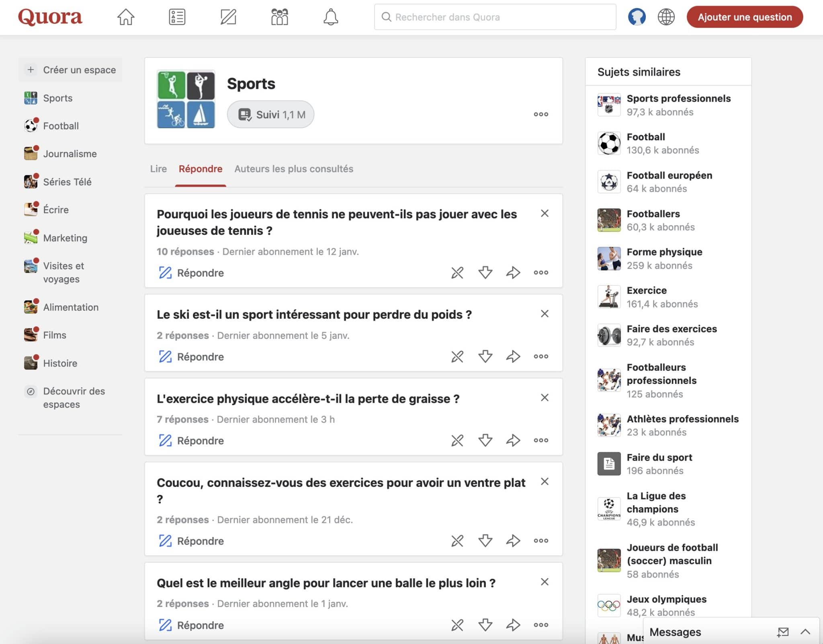Open the Auteurs les plus consultés tab
The image size is (823, 644).
point(294,169)
